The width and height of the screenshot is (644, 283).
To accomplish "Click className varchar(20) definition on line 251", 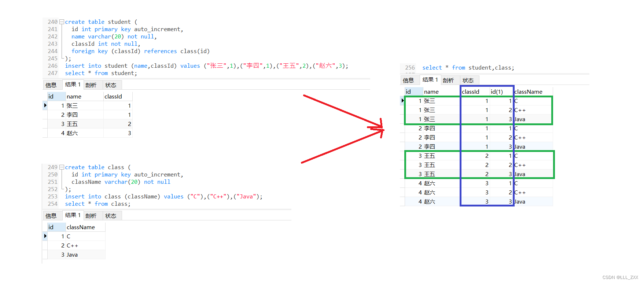I will (121, 182).
